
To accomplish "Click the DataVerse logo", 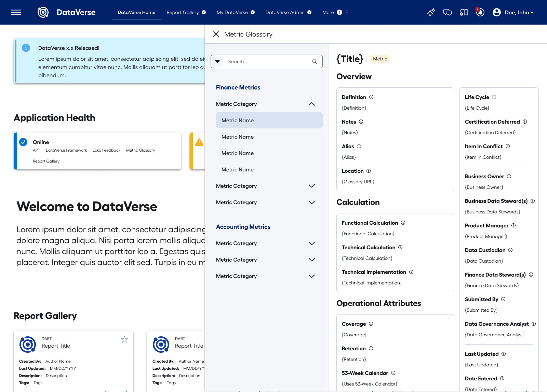I will (x=43, y=12).
